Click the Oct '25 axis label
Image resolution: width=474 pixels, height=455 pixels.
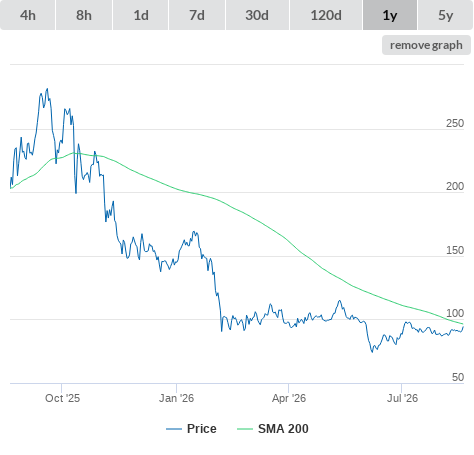click(x=62, y=398)
